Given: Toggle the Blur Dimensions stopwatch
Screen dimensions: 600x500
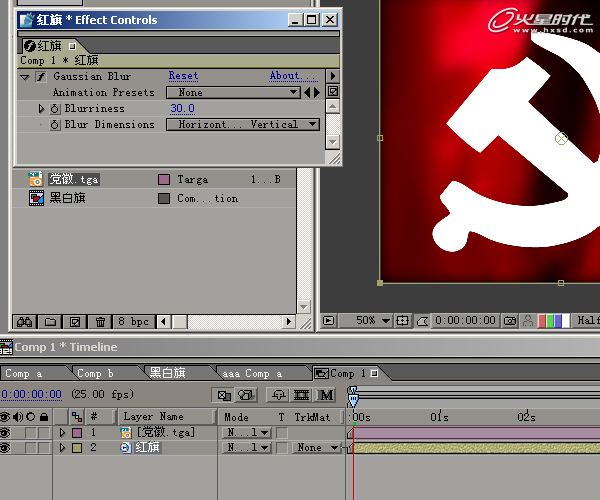Looking at the screenshot, I should pyautogui.click(x=55, y=125).
